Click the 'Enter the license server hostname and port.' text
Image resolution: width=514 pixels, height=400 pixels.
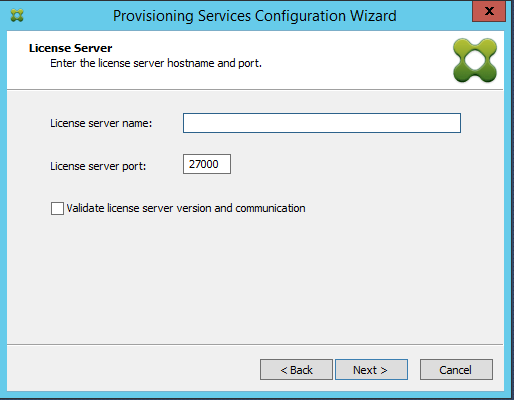pyautogui.click(x=156, y=63)
